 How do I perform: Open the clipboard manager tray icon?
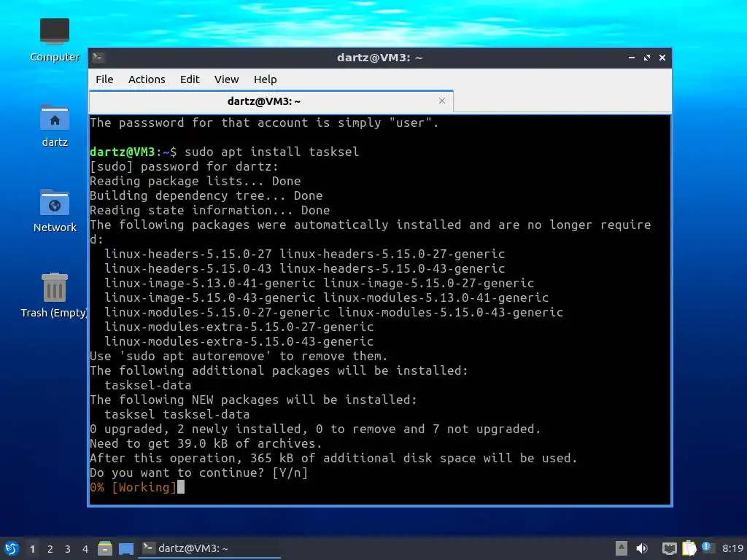(689, 548)
